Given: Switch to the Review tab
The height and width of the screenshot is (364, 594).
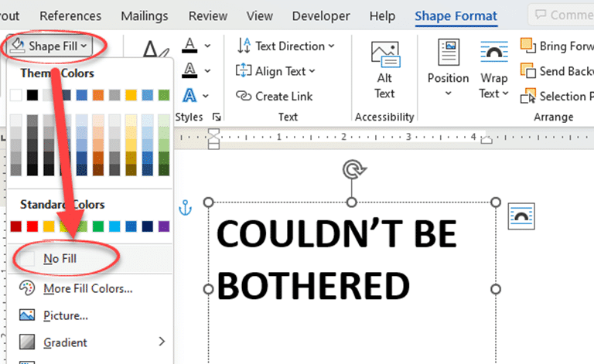Looking at the screenshot, I should point(208,15).
